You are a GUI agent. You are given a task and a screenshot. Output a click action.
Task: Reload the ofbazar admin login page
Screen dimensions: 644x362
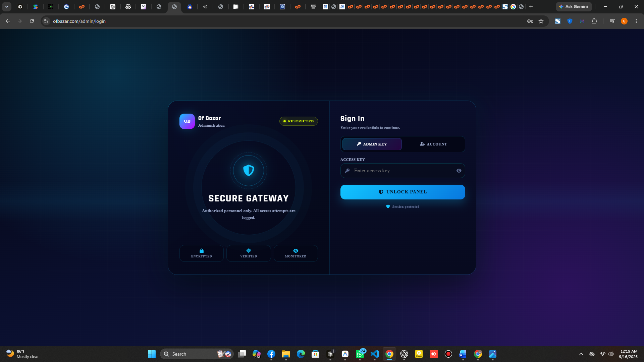point(32,21)
